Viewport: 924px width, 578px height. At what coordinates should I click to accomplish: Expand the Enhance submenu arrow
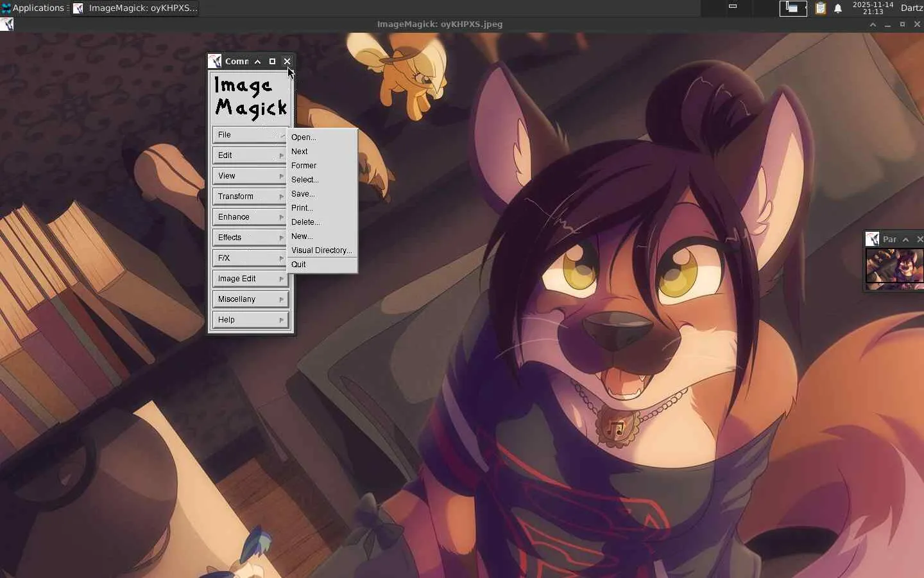coord(281,217)
